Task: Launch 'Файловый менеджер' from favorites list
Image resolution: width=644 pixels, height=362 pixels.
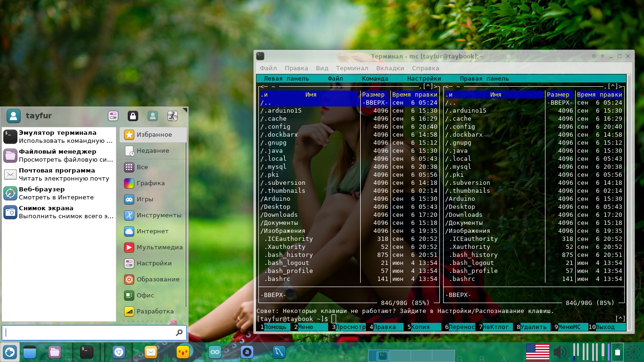Action: tap(58, 156)
